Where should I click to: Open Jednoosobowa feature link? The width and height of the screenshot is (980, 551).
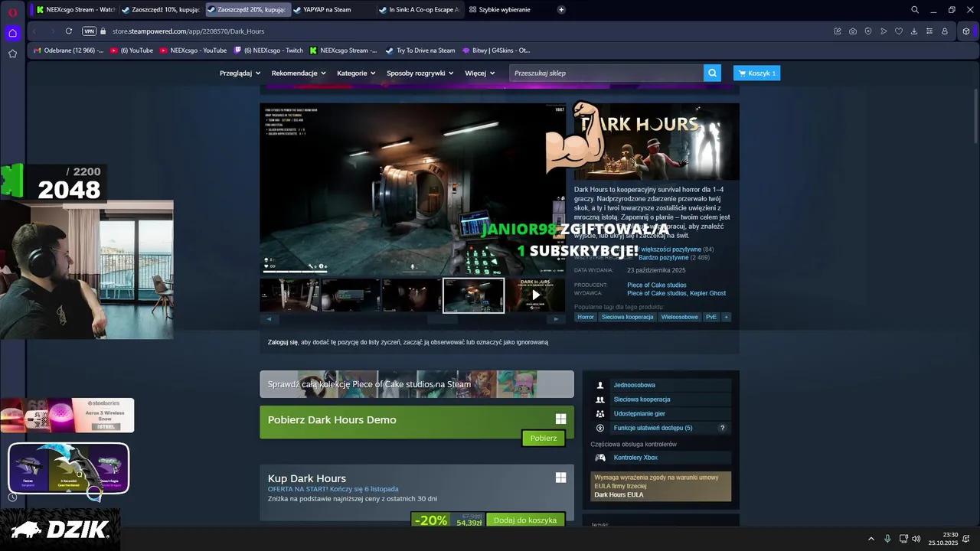click(634, 385)
